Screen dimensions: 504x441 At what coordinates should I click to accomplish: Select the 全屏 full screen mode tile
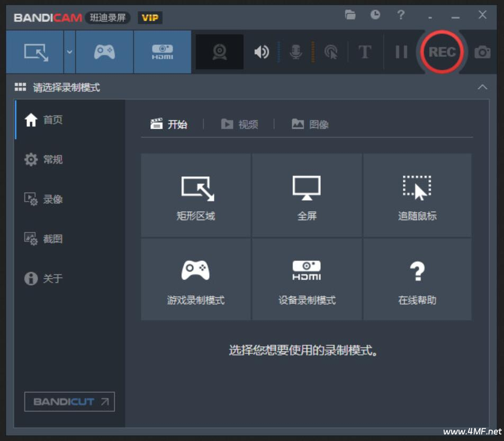pos(307,195)
